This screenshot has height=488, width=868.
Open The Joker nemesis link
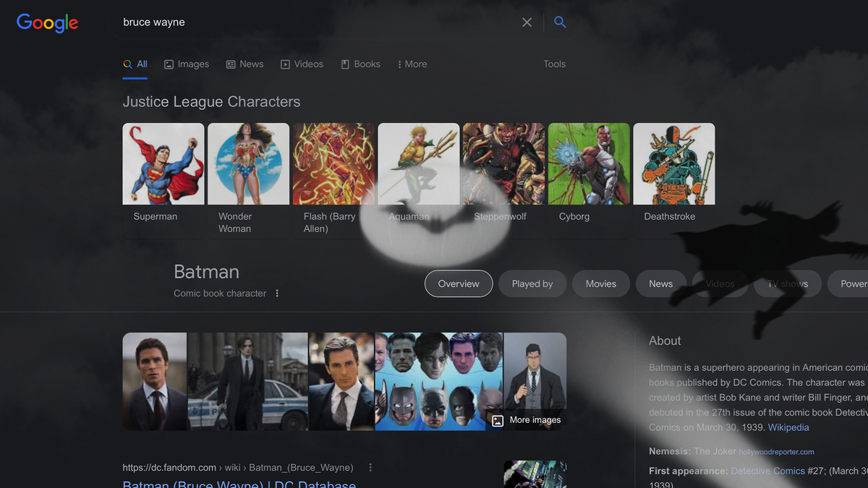tap(714, 451)
